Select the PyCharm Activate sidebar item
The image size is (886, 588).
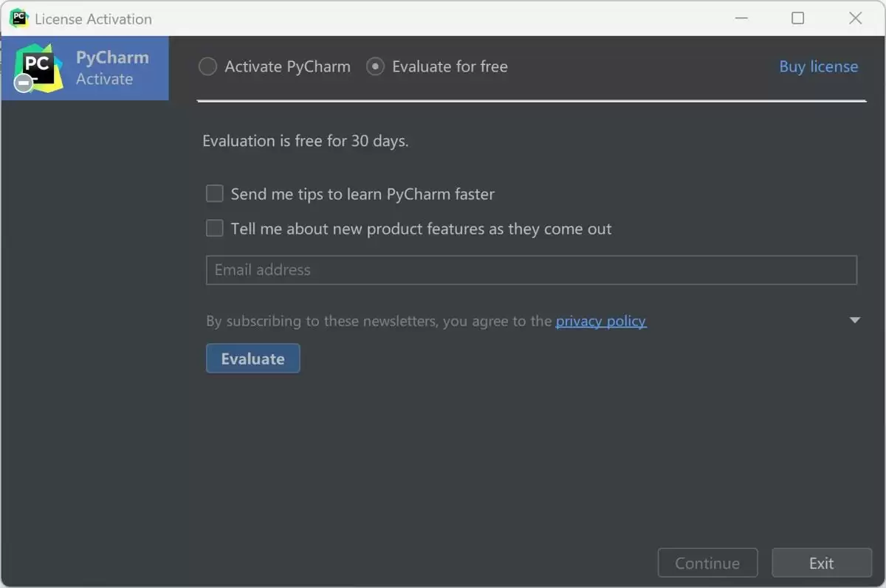(x=85, y=68)
